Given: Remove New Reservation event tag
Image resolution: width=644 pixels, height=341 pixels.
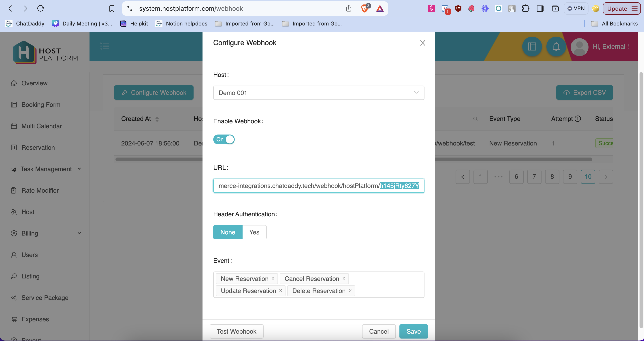Looking at the screenshot, I should tap(273, 278).
